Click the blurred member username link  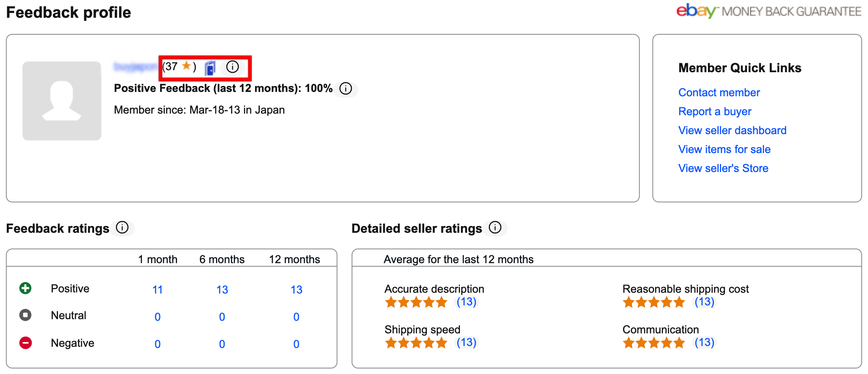pos(136,67)
